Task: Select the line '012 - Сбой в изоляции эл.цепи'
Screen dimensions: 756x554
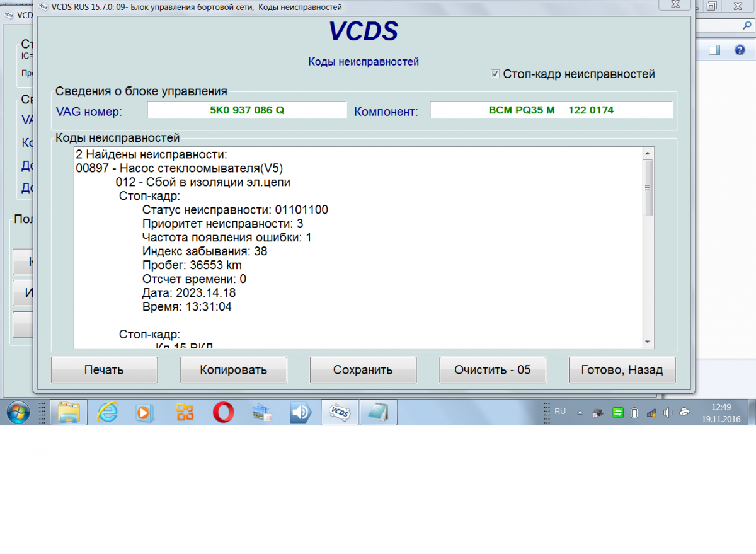Action: pos(203,182)
